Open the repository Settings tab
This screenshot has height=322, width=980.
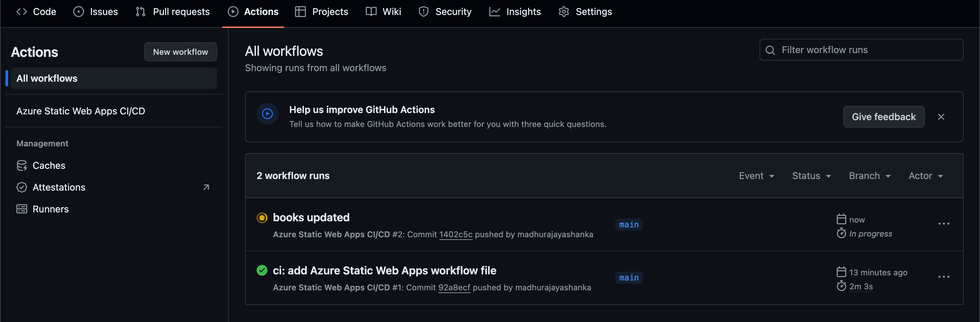585,12
